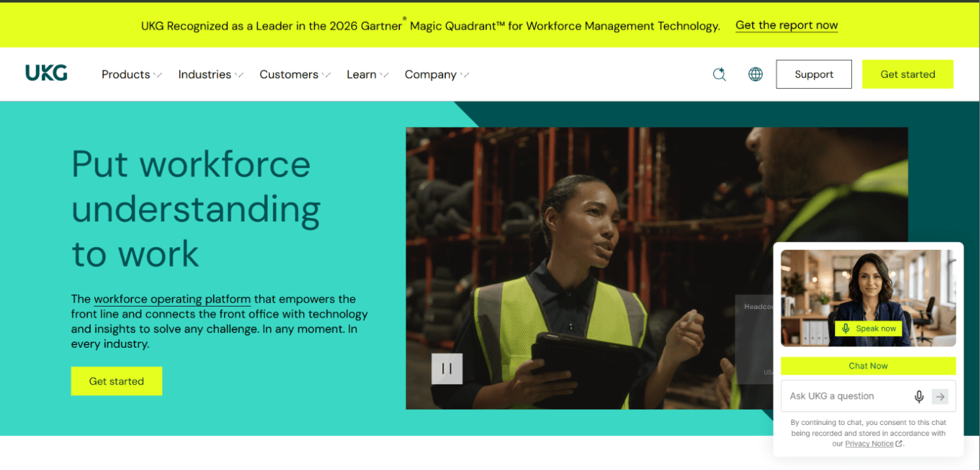Image resolution: width=980 pixels, height=470 pixels.
Task: Expand the Company menu
Action: [437, 75]
